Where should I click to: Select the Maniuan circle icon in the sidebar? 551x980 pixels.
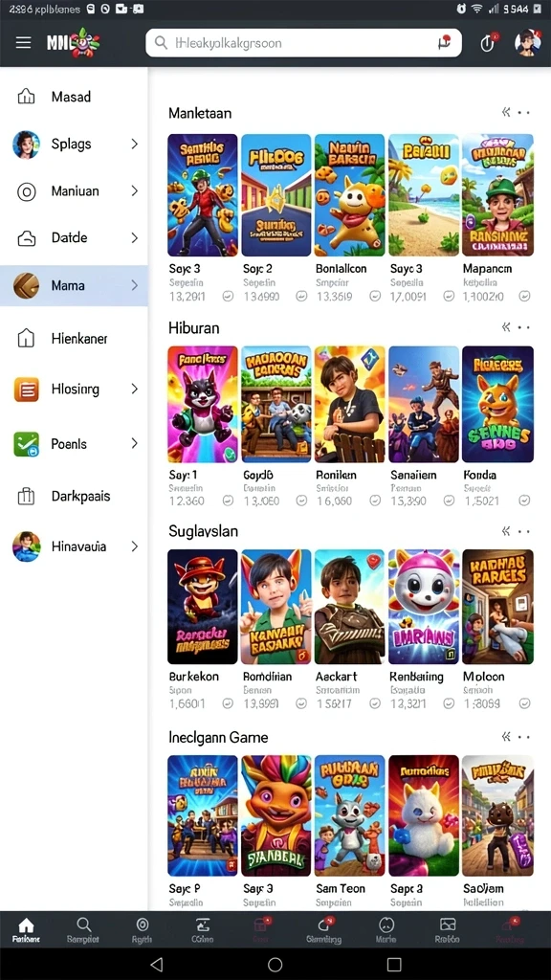26,191
